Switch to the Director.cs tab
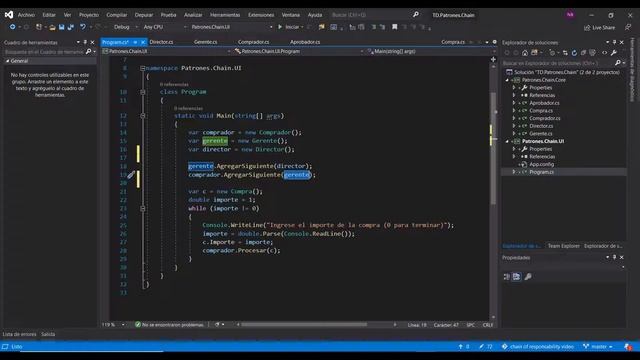The width and height of the screenshot is (640, 360). 161,42
